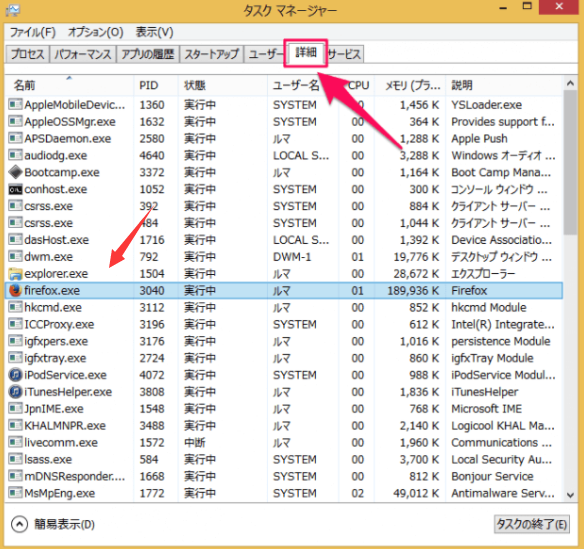Select the 詳細 tab
The image size is (584, 549).
tap(306, 53)
